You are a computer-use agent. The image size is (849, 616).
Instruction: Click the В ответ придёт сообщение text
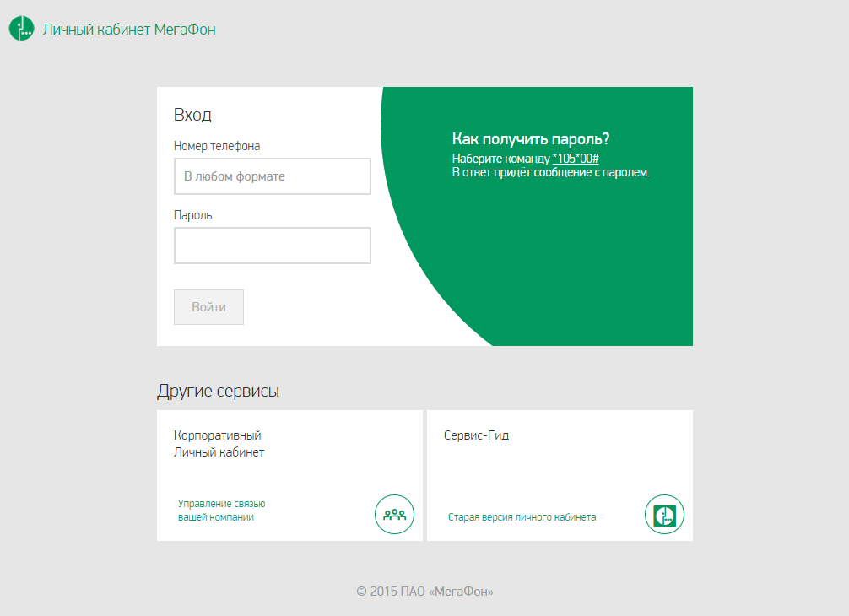pyautogui.click(x=550, y=173)
